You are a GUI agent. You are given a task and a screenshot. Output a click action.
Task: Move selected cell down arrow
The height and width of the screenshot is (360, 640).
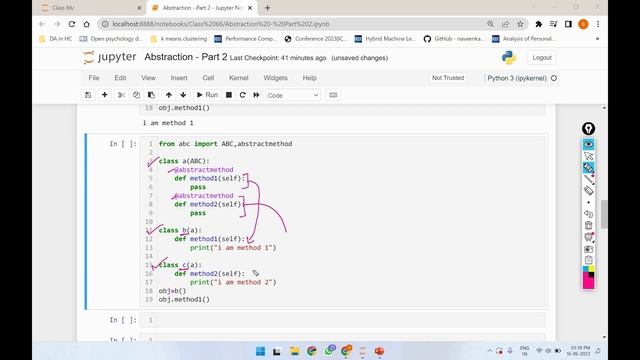[183, 95]
